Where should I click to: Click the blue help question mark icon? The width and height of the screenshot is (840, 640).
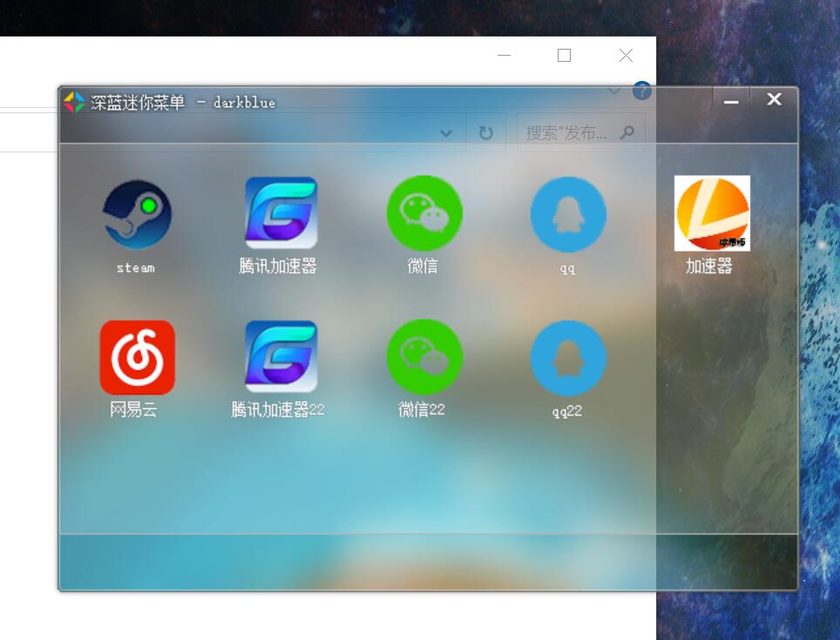(x=642, y=91)
